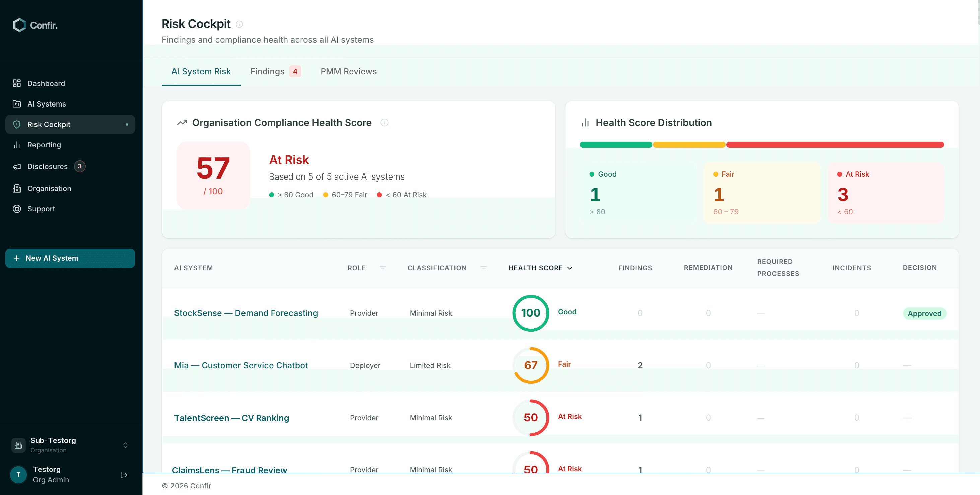The image size is (980, 495).
Task: Click the log out icon beside Testorg
Action: 124,475
